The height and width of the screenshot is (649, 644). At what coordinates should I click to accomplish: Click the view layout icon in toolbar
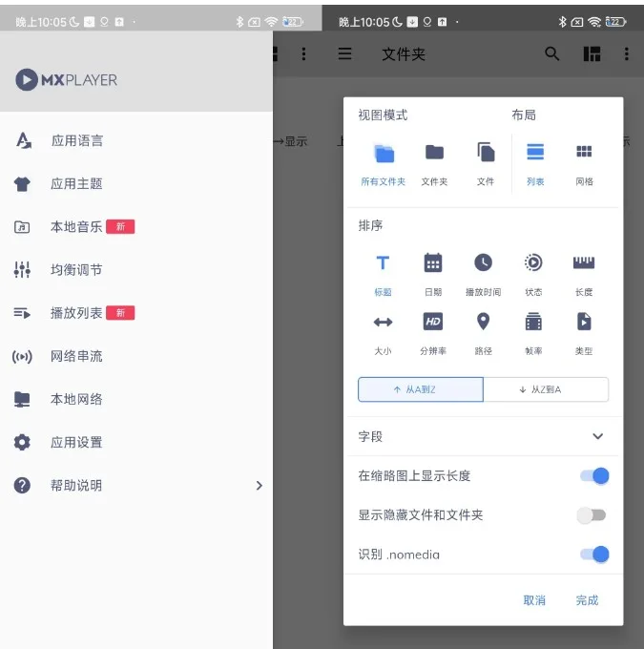tap(592, 53)
